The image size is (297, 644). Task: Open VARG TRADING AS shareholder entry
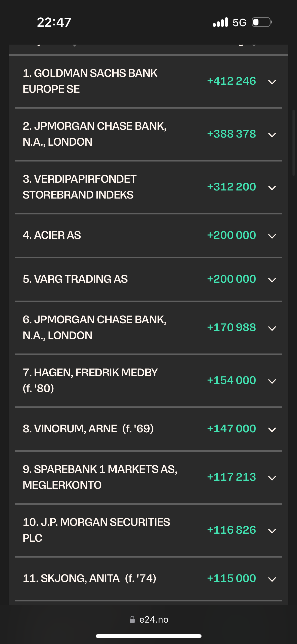pyautogui.click(x=75, y=279)
